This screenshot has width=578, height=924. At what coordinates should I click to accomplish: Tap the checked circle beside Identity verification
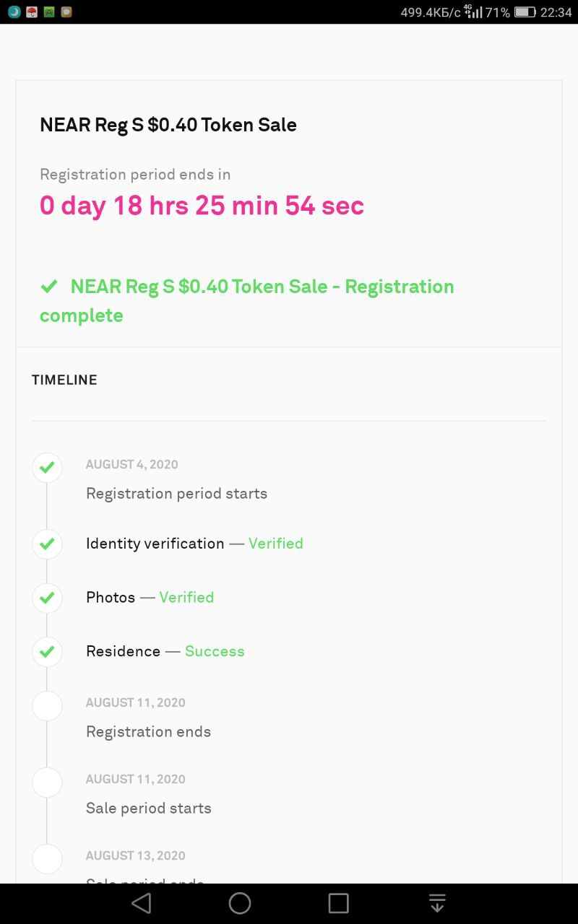tap(47, 544)
